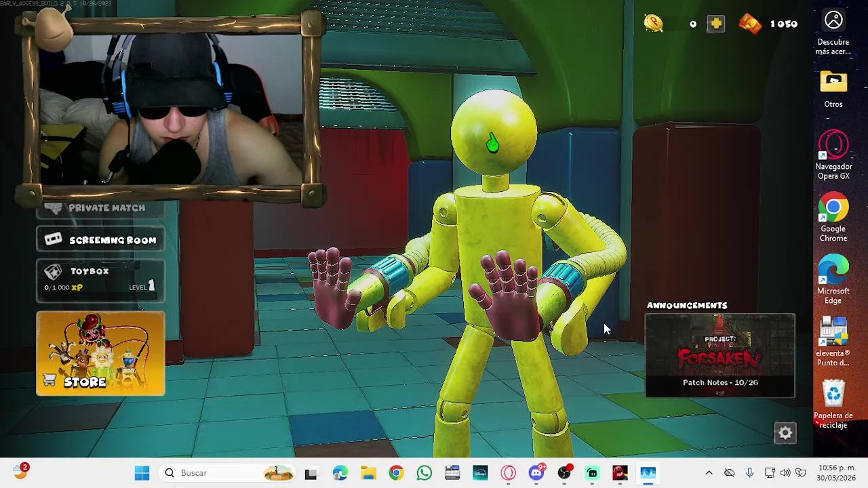
Task: Open Opera GX from the taskbar
Action: pyautogui.click(x=509, y=473)
